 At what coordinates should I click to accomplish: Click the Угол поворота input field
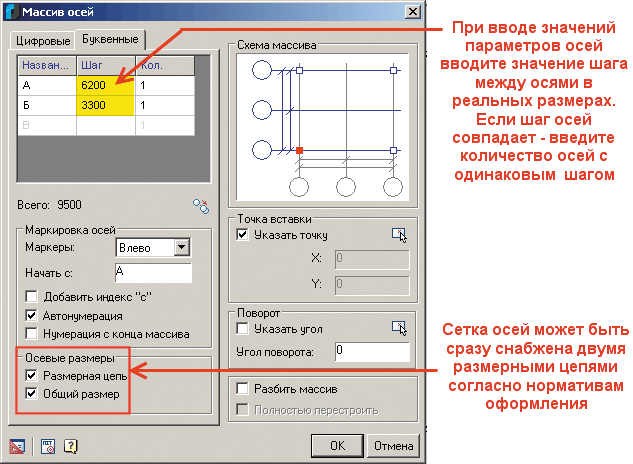[x=372, y=351]
